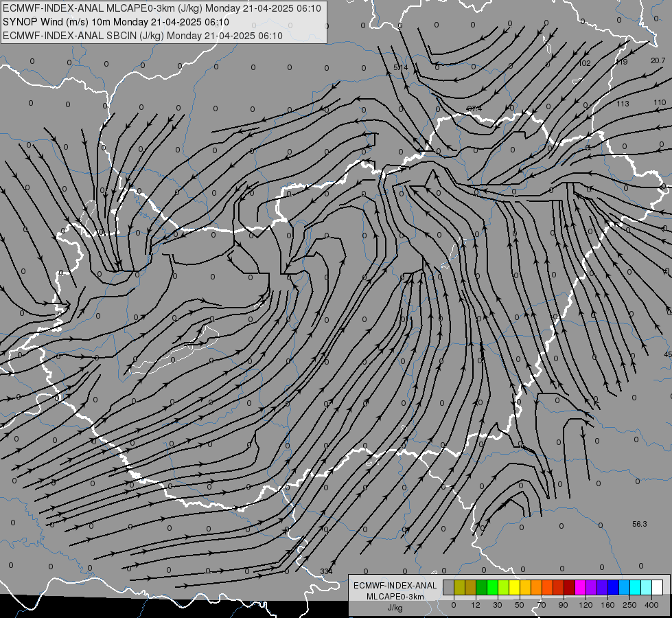The width and height of the screenshot is (672, 618).
Task: Click the legend scale value '50'
Action: (520, 605)
